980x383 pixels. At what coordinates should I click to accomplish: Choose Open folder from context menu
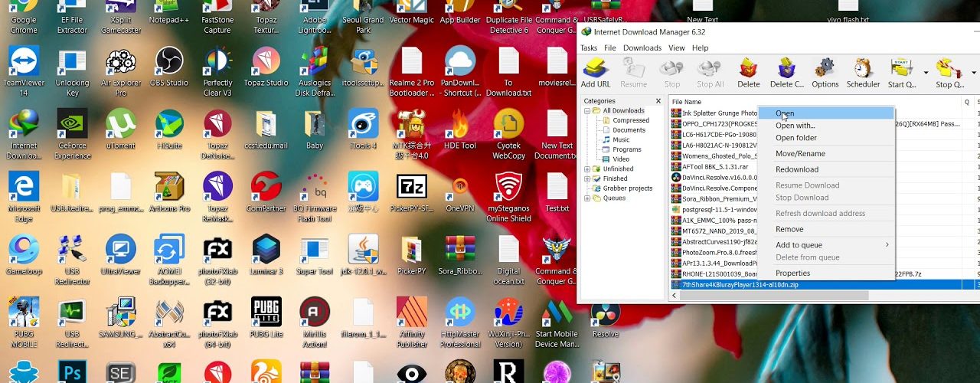(x=796, y=138)
